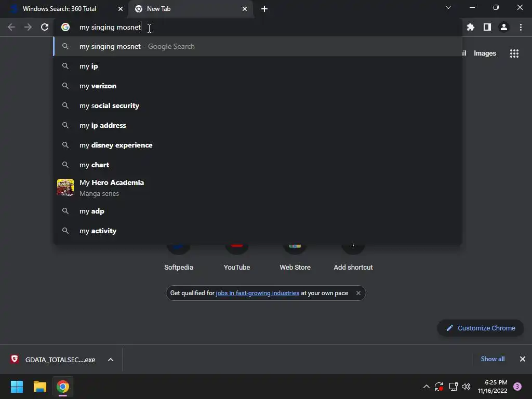Open Chrome's three-dot menu
Viewport: 532px width, 399px height.
521,27
